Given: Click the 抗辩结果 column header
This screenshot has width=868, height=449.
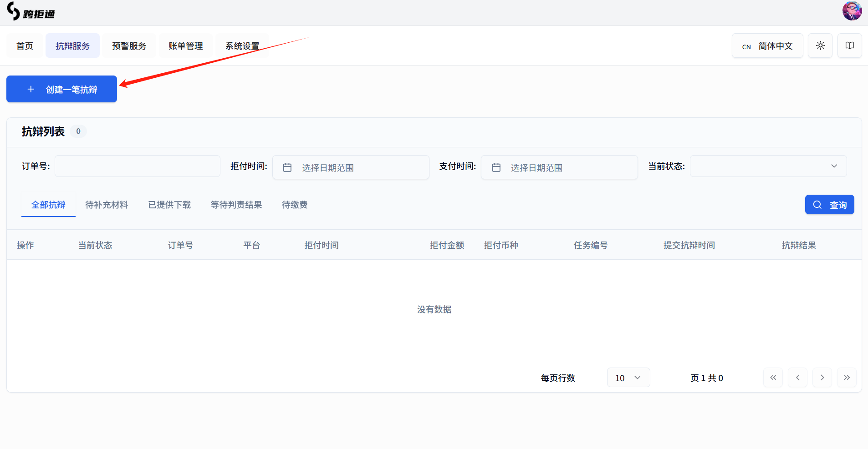Looking at the screenshot, I should [799, 245].
